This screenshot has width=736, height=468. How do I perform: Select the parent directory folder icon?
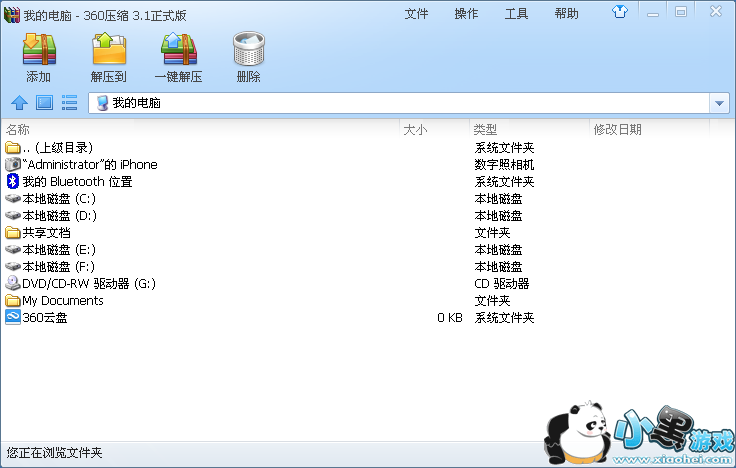(x=13, y=148)
